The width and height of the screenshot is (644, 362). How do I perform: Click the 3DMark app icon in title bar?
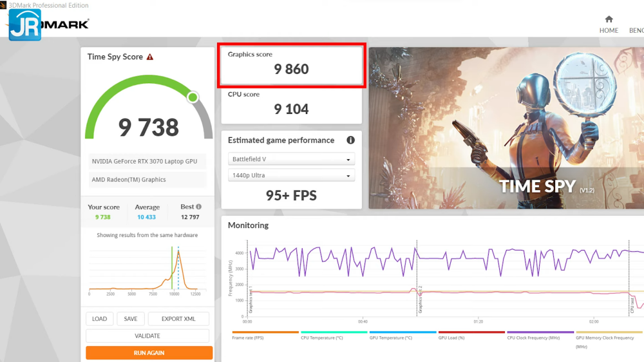click(x=3, y=5)
